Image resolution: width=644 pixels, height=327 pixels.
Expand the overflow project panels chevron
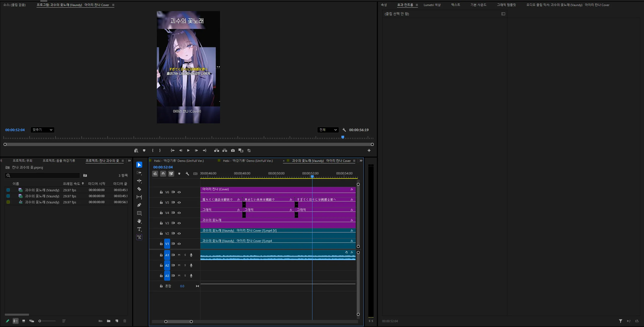pos(129,161)
